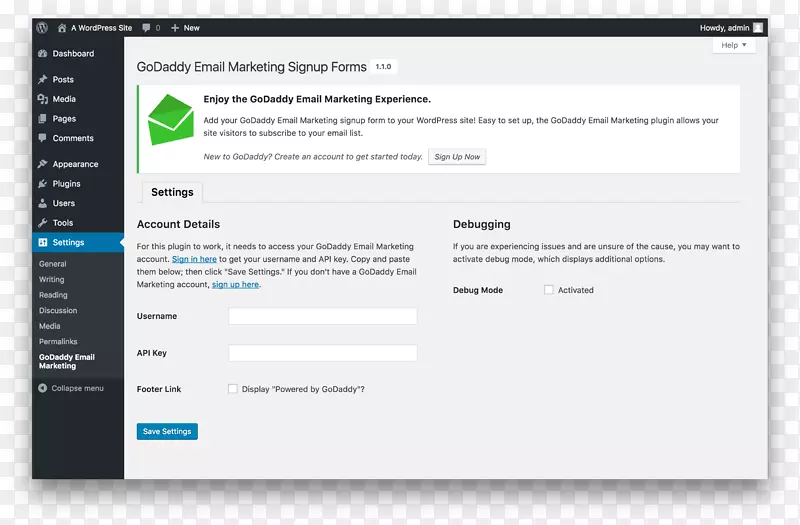
Task: Click New in the admin bar
Action: click(191, 28)
